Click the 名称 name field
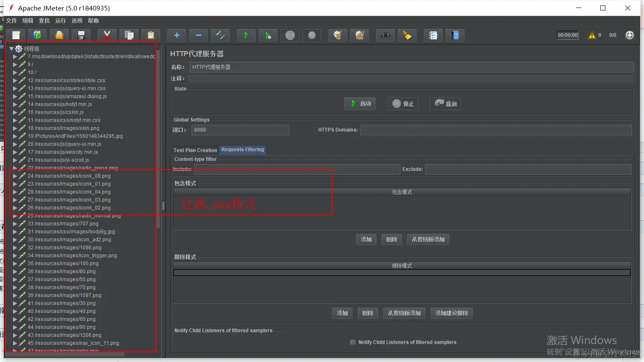Viewport: 644px width, 362px height. tap(412, 67)
